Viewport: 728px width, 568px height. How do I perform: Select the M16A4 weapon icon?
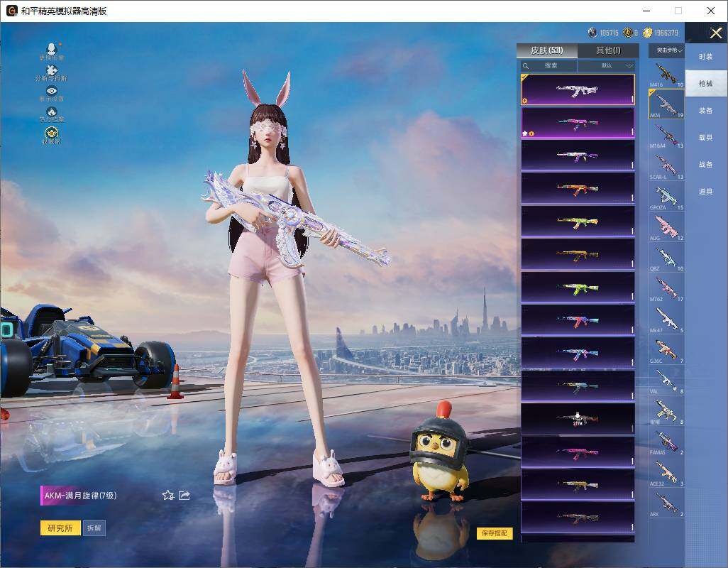(666, 135)
